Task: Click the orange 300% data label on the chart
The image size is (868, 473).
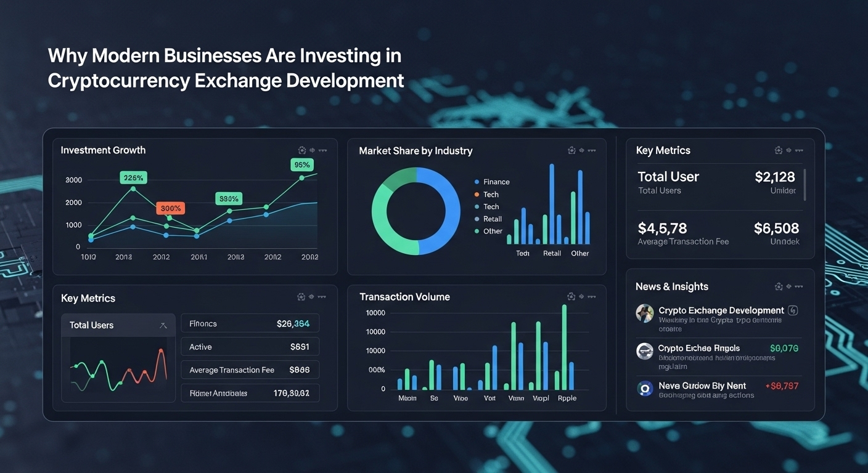Action: point(170,208)
